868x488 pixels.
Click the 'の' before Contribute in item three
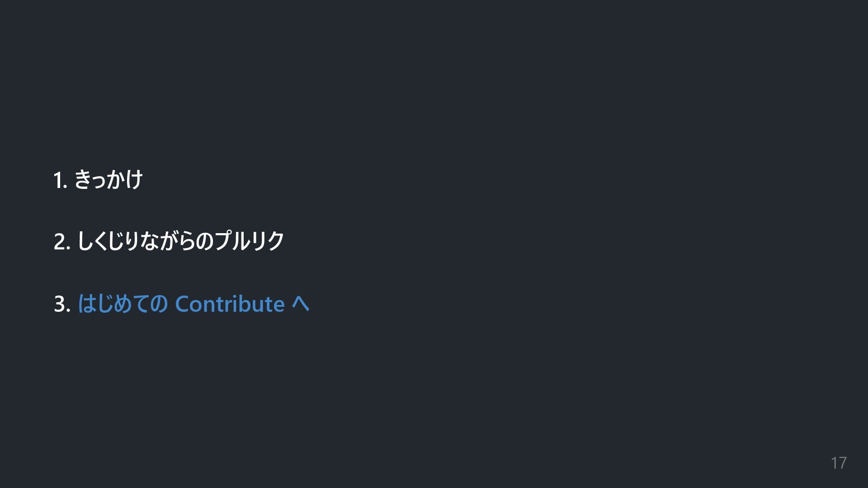click(159, 304)
